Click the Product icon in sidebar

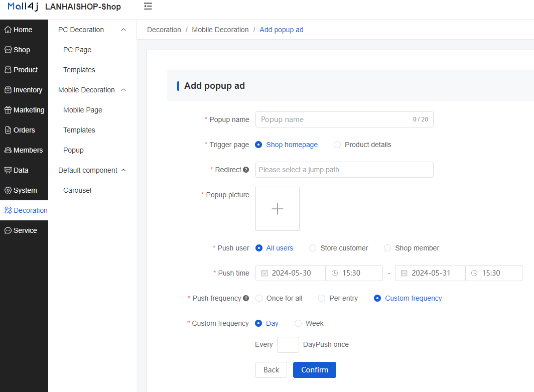[8, 70]
